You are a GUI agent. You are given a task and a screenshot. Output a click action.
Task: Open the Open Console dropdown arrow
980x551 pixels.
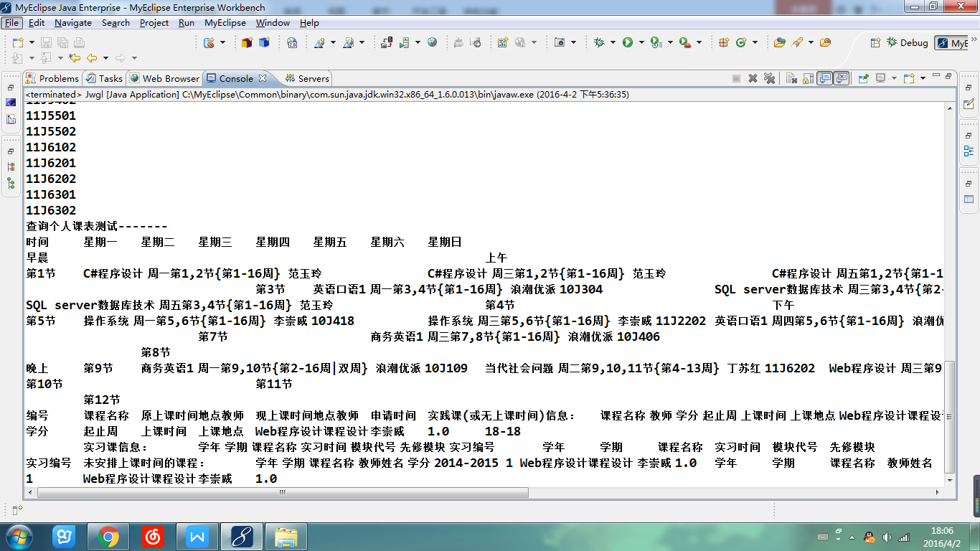pyautogui.click(x=923, y=78)
